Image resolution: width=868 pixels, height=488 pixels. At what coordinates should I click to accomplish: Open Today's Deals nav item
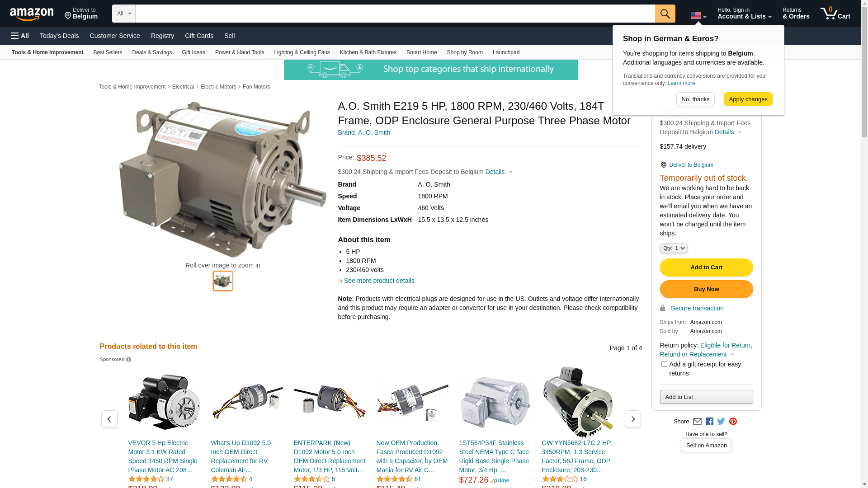tap(59, 36)
